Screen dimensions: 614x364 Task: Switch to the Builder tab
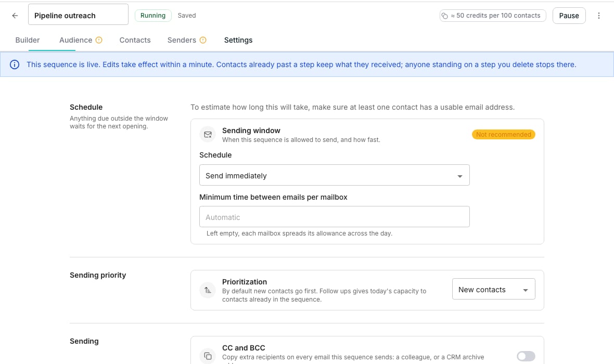(28, 40)
